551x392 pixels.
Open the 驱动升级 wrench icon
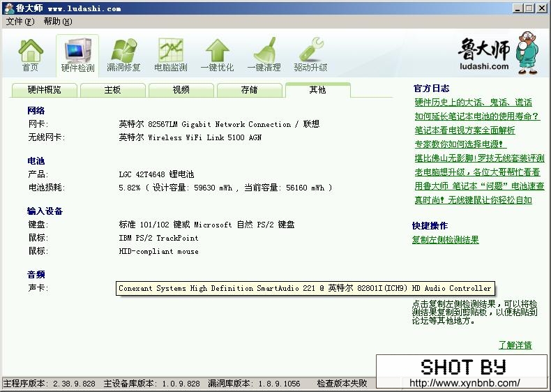pyautogui.click(x=310, y=55)
